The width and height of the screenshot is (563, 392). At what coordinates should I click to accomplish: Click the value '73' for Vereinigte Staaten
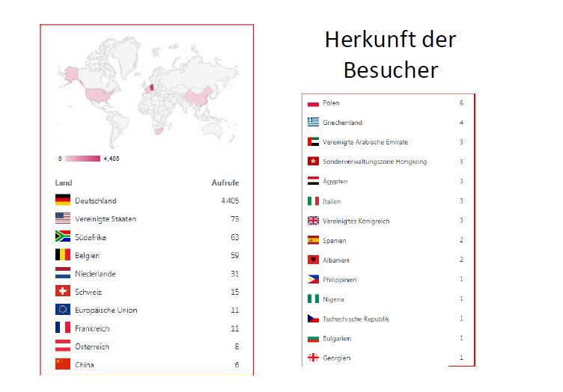click(235, 218)
